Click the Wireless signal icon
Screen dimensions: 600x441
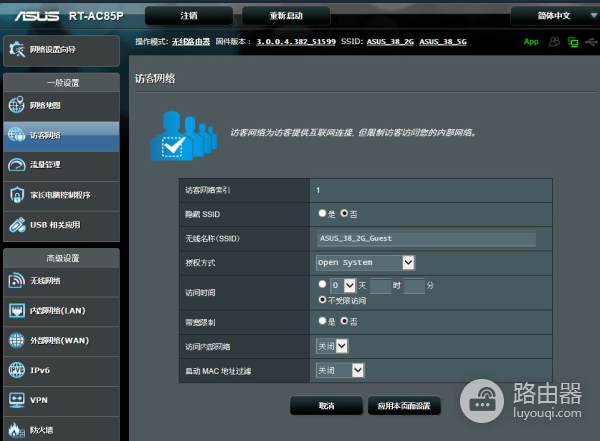(16, 281)
